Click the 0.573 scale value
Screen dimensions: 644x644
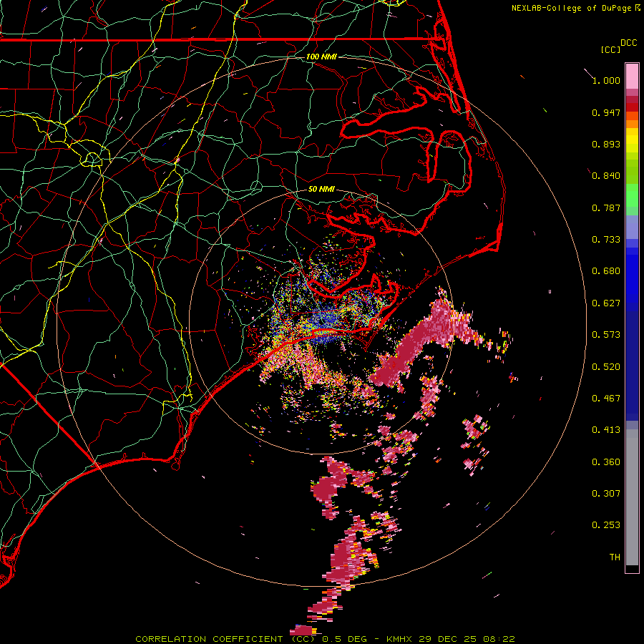(x=606, y=335)
